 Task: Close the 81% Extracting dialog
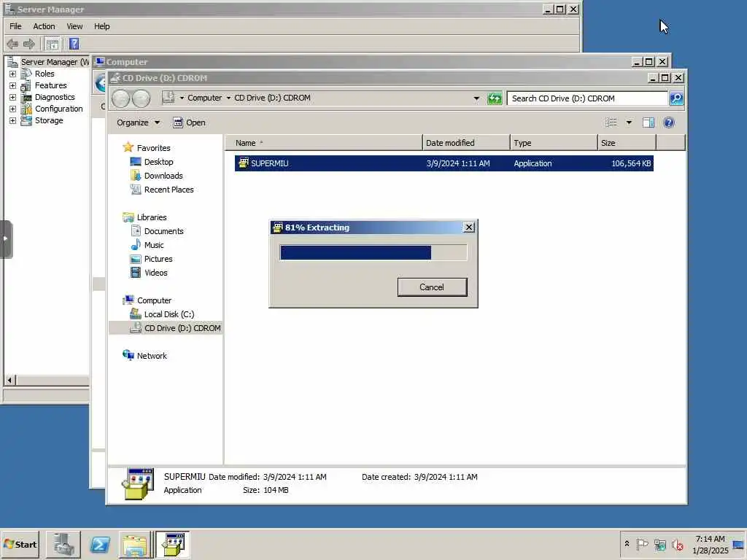coord(469,227)
